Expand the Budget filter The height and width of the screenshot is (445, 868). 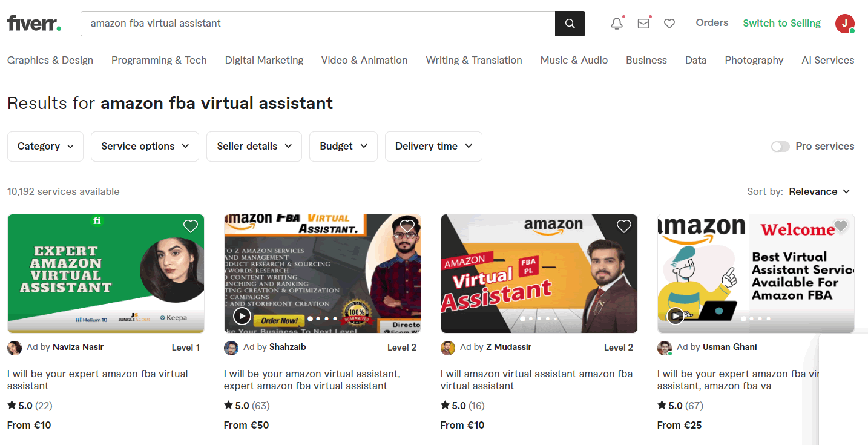[343, 147]
